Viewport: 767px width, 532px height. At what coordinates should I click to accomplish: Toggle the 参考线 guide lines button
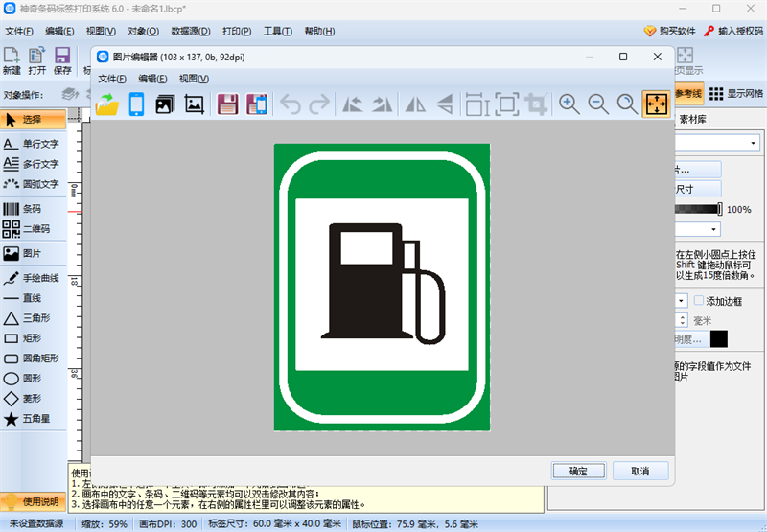689,93
